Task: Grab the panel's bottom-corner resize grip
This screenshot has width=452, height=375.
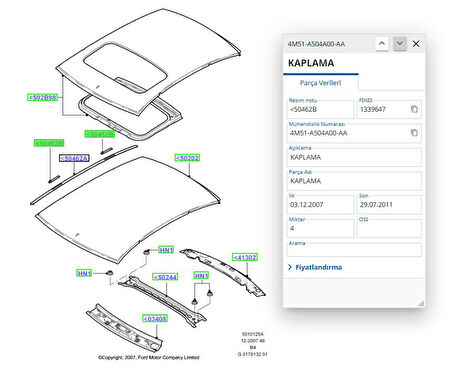Action: 421,303
